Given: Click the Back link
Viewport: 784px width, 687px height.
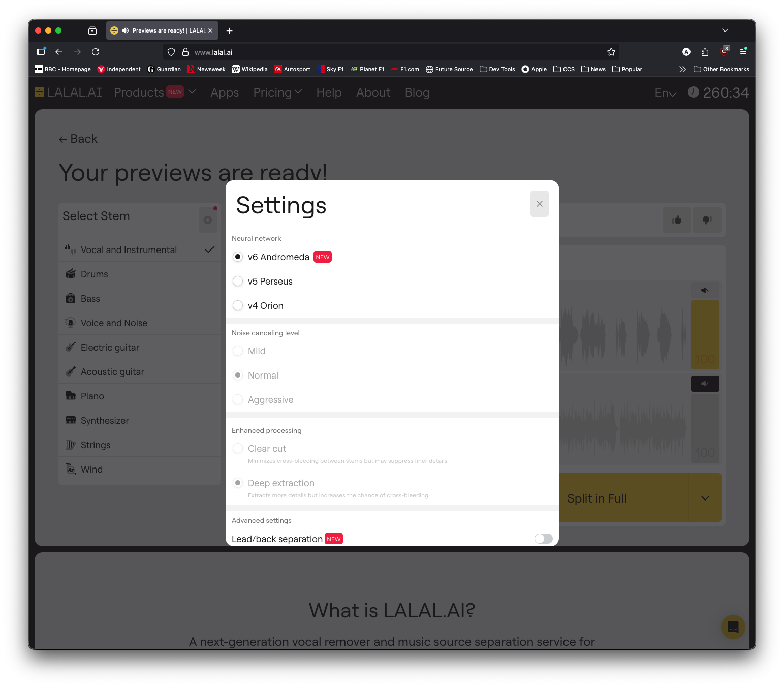Looking at the screenshot, I should [78, 139].
